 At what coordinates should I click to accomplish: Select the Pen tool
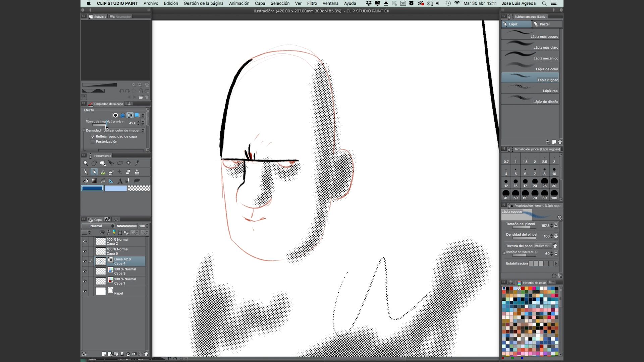[x=86, y=172]
